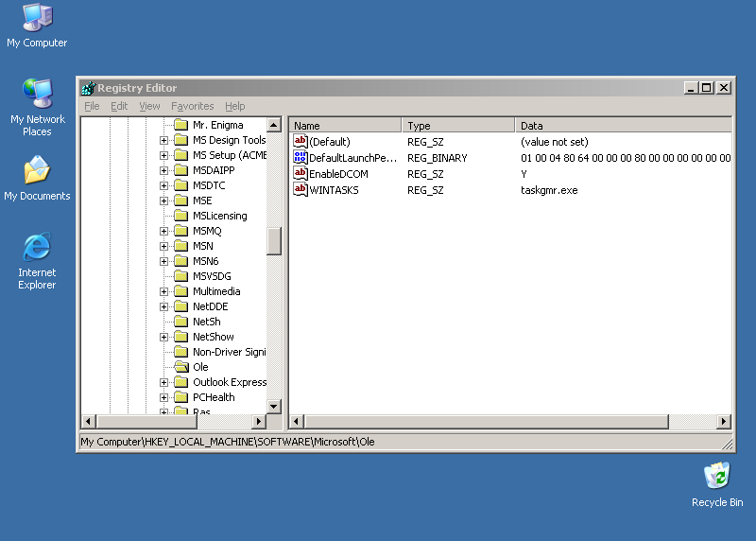
Task: Expand the MSDAIPP key
Action: [163, 170]
